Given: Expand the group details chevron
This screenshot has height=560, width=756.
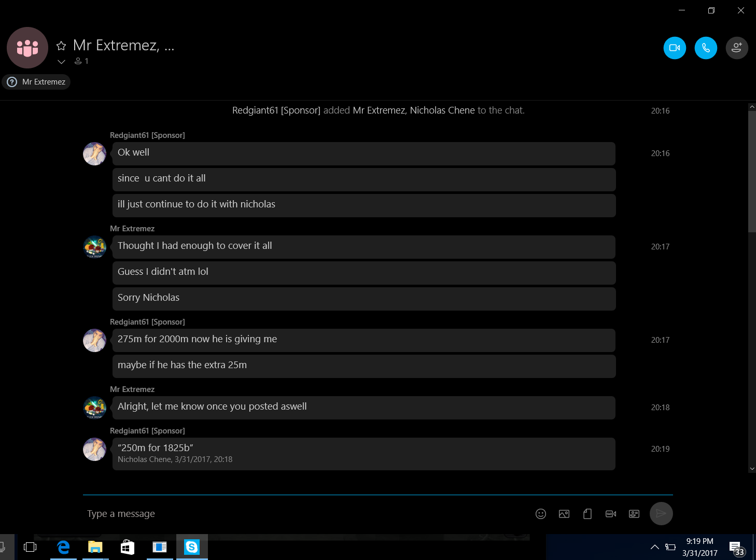Looking at the screenshot, I should [x=61, y=62].
